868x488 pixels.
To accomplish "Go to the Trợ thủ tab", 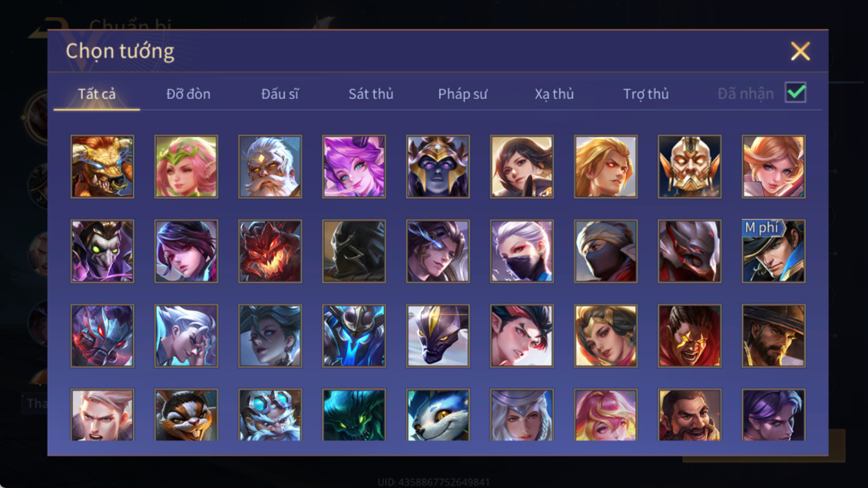I will coord(645,94).
